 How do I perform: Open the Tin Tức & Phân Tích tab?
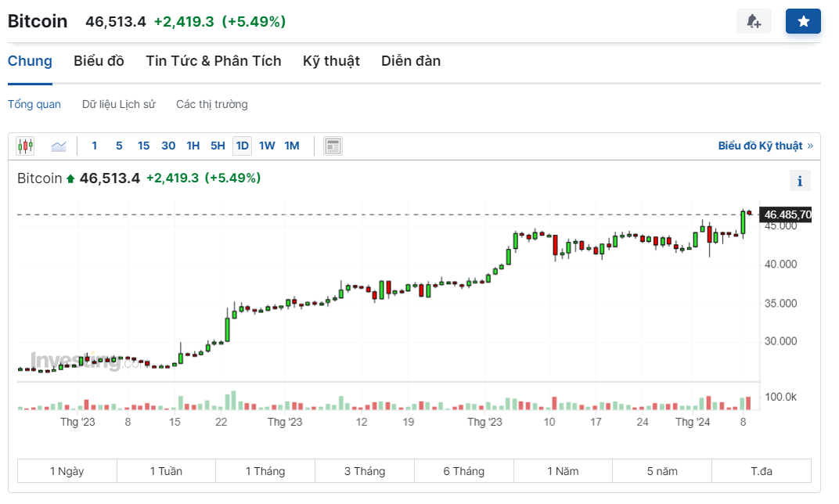coord(214,61)
